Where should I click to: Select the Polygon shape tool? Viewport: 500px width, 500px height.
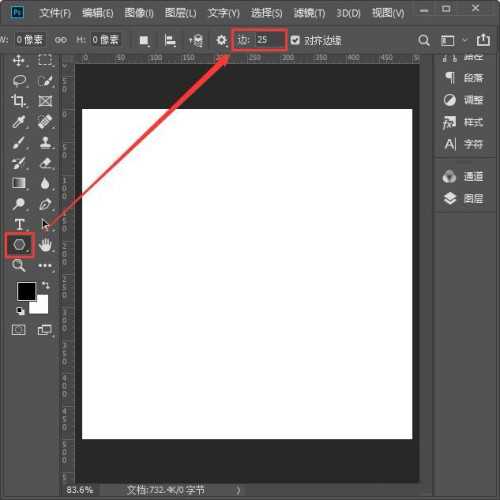(x=19, y=245)
